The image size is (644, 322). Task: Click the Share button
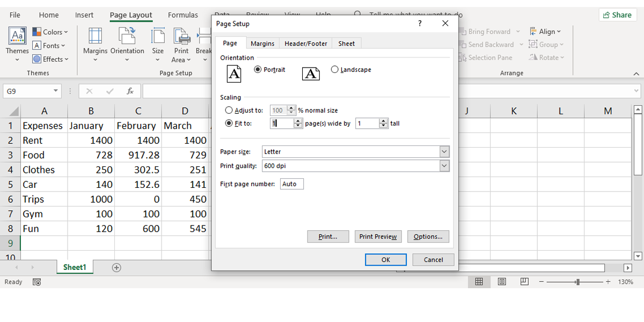[618, 15]
